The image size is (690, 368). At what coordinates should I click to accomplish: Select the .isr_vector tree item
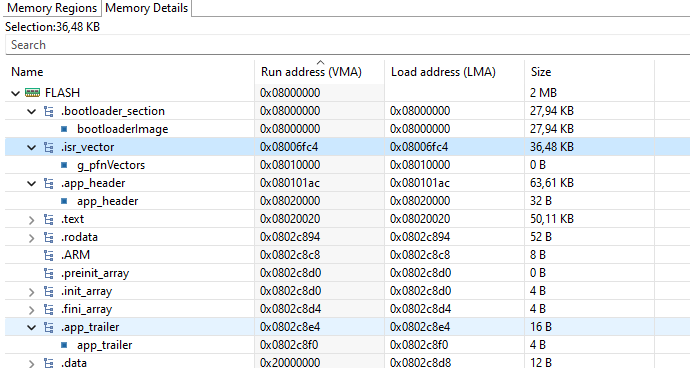click(x=88, y=147)
